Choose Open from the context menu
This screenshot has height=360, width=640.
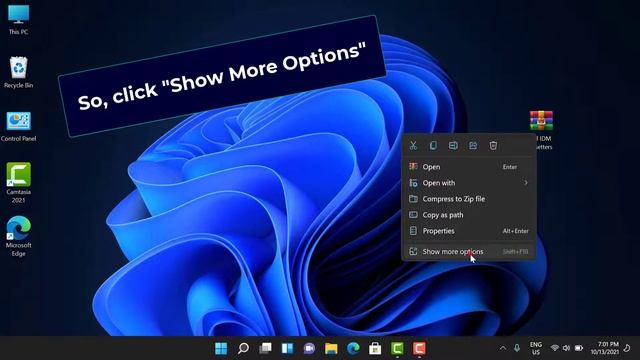coord(469,167)
